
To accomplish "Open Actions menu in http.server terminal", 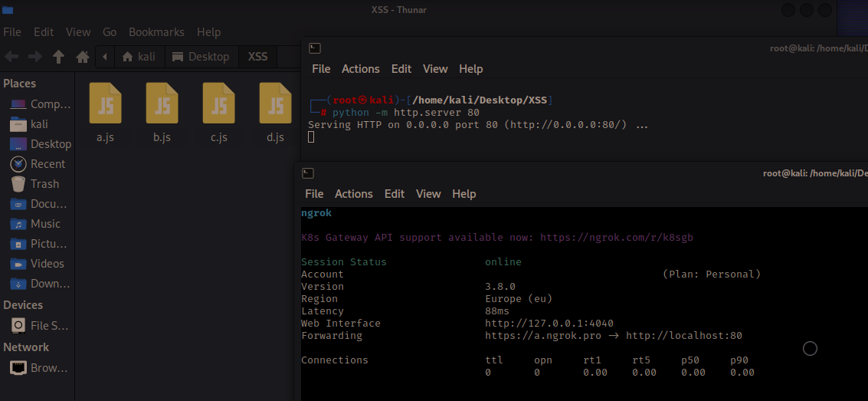I will [x=360, y=69].
